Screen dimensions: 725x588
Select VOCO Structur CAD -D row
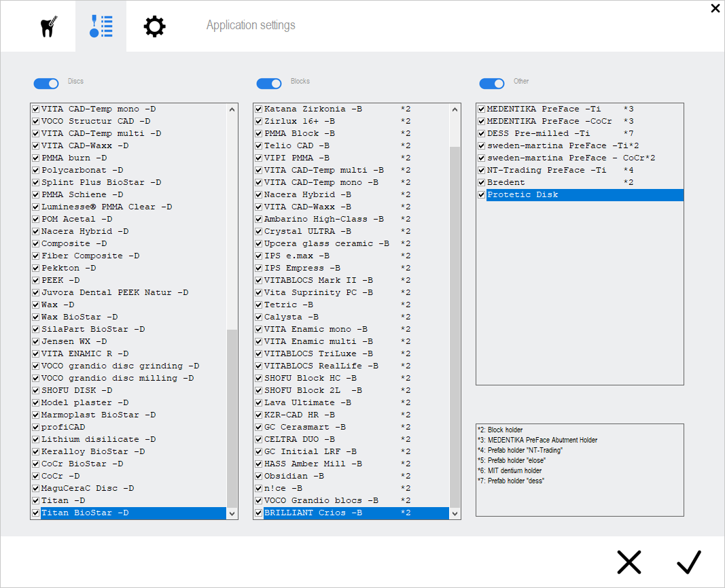click(129, 121)
